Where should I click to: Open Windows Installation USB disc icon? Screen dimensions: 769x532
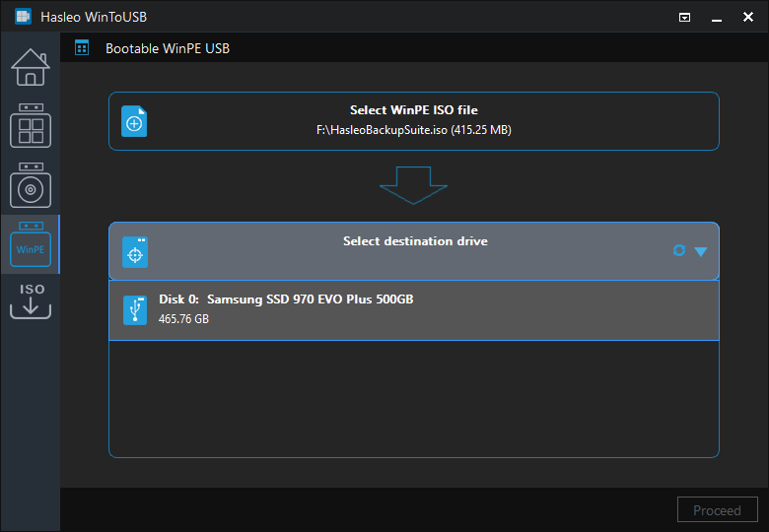[31, 185]
